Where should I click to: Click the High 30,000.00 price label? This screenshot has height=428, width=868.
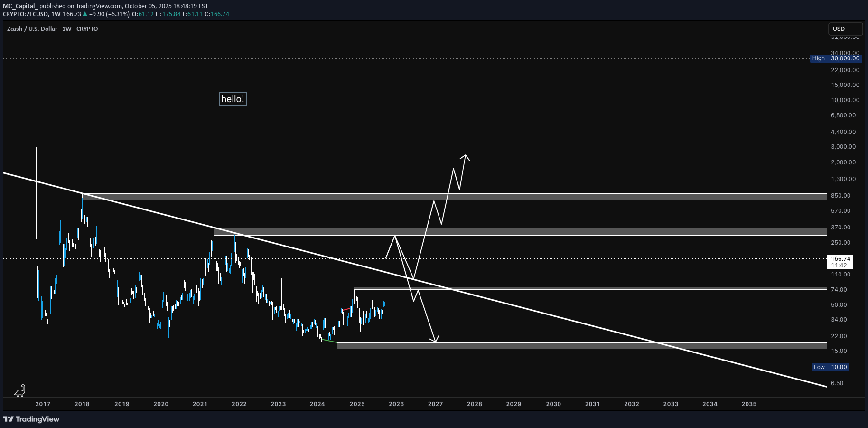click(835, 58)
